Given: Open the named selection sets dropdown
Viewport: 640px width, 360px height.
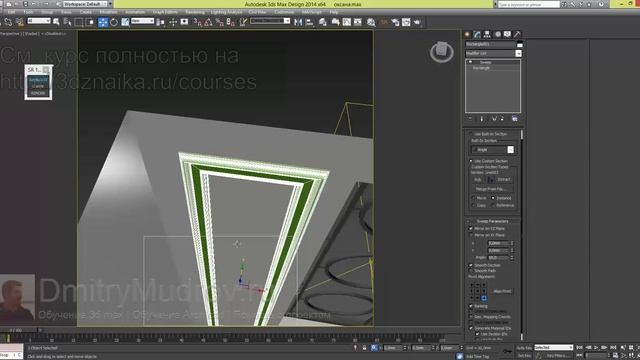Looking at the screenshot, I should click(x=270, y=21).
